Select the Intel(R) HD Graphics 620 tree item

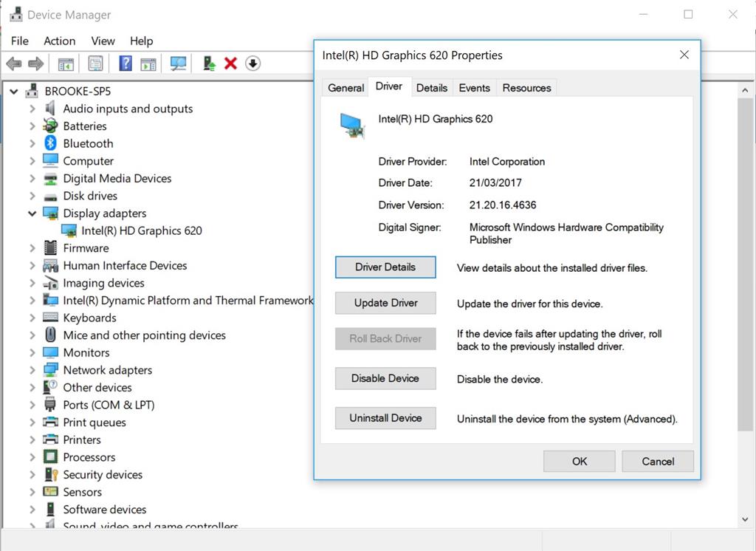142,230
